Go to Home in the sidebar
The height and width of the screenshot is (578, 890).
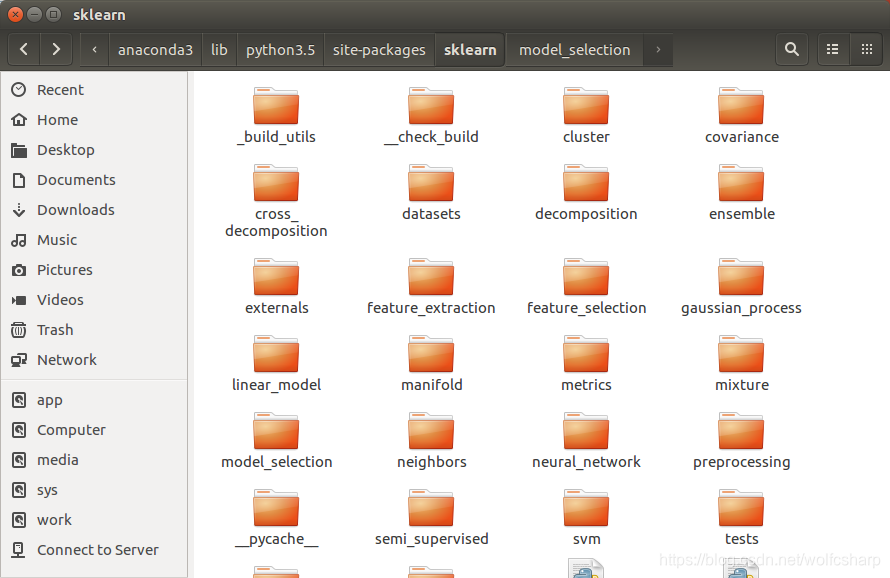94,120
